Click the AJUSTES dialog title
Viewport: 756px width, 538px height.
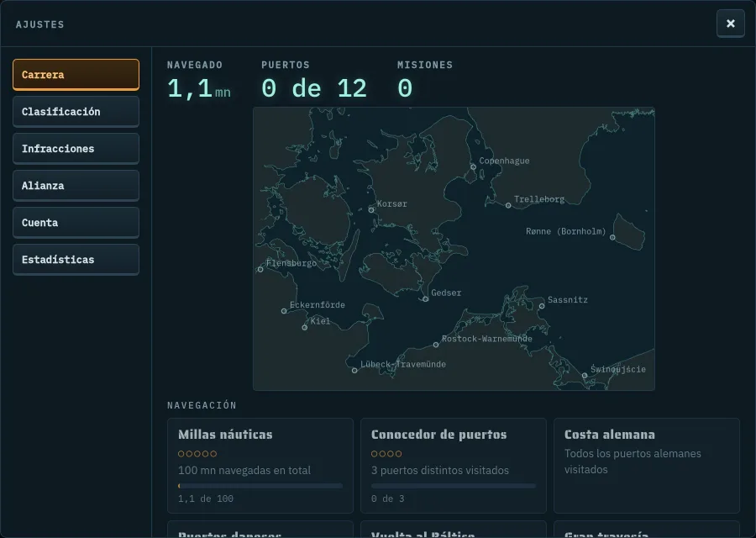click(x=40, y=24)
